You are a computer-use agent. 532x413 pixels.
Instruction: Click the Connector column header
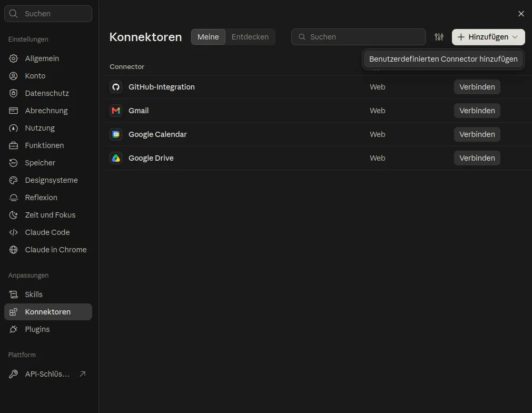[127, 66]
